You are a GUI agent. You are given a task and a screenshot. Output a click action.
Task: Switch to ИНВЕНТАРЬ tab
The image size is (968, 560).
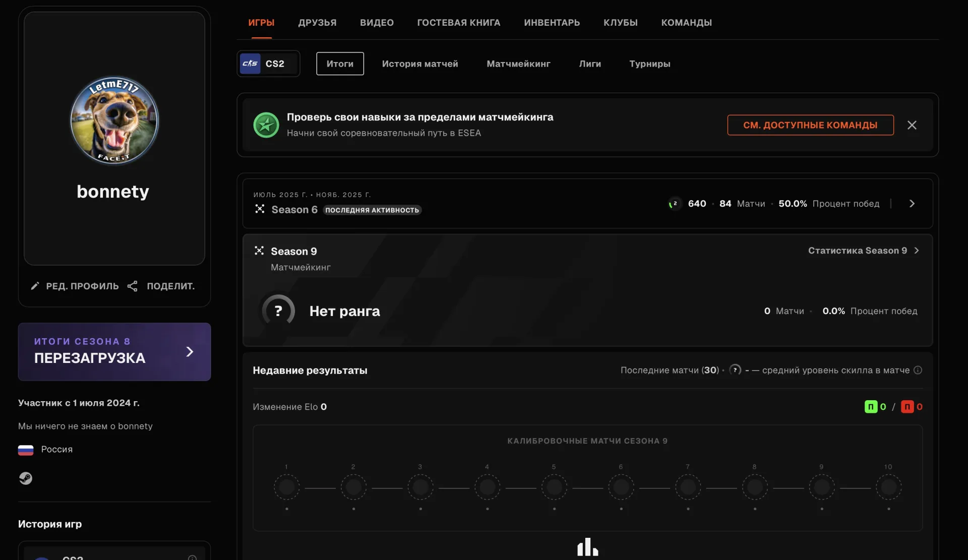(x=552, y=23)
